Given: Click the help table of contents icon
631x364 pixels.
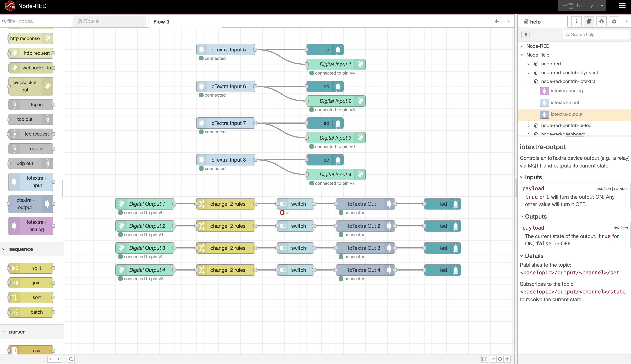Looking at the screenshot, I should click(x=525, y=35).
